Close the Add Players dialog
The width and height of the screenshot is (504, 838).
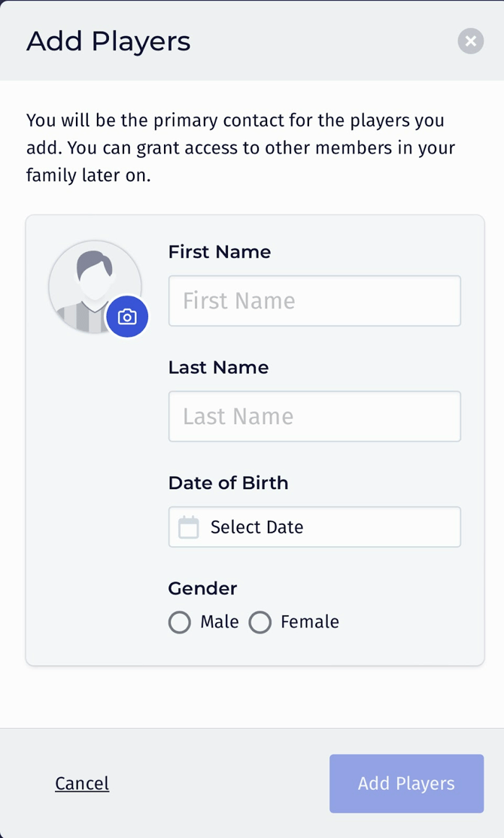click(x=470, y=41)
